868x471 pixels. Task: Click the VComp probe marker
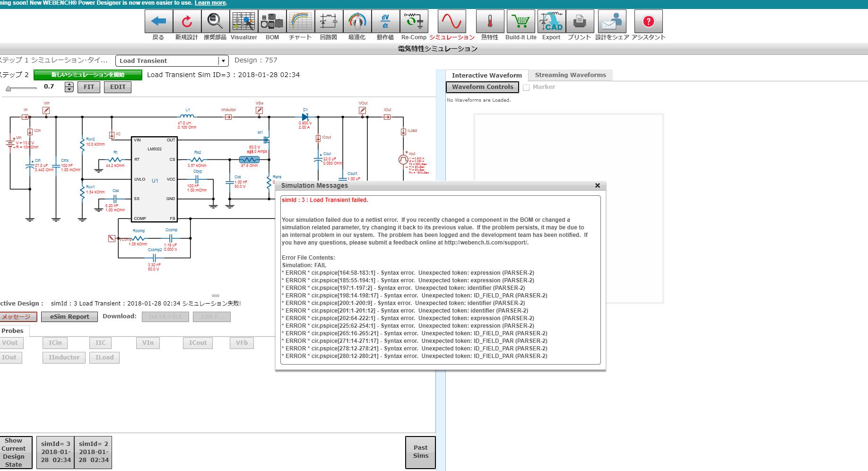(x=112, y=238)
